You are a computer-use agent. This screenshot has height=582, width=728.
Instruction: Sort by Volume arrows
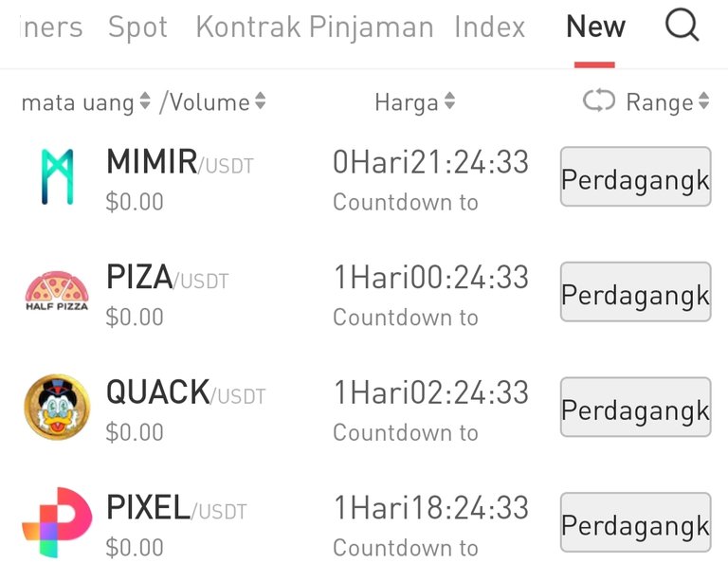pyautogui.click(x=261, y=100)
